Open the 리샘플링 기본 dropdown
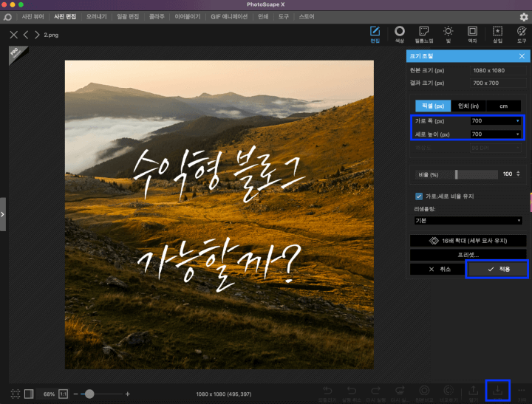Image resolution: width=532 pixels, height=404 pixels. click(468, 221)
